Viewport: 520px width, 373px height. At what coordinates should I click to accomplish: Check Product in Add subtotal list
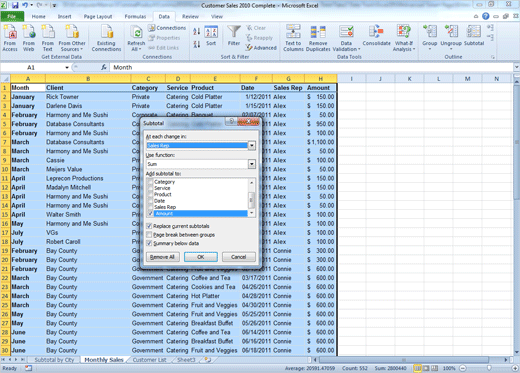(x=150, y=195)
